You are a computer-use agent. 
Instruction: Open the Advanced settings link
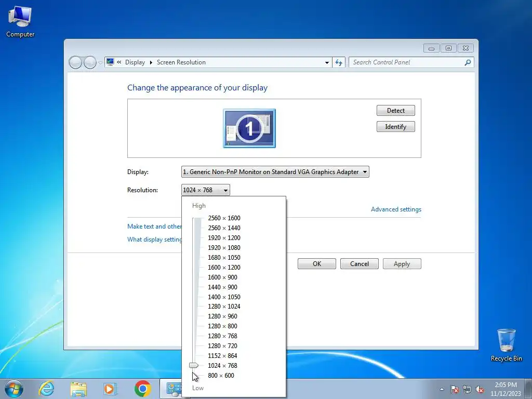396,209
